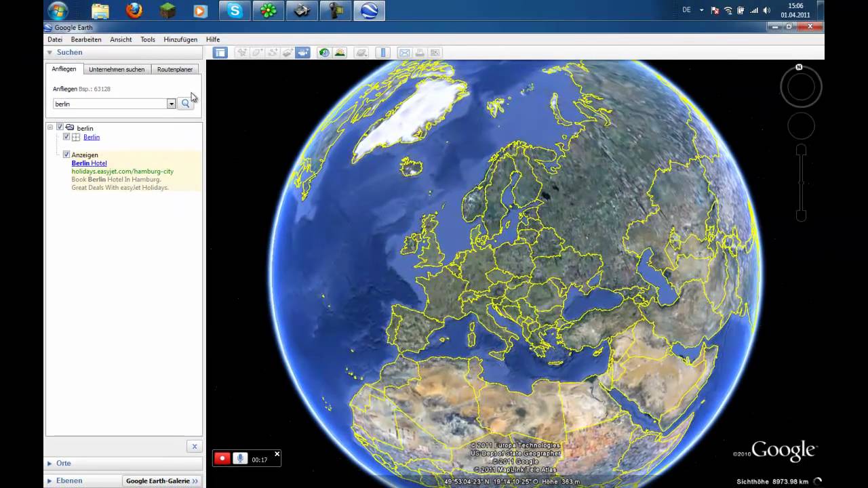Open the search history dropdown arrow
Image resolution: width=868 pixels, height=488 pixels.
coord(171,104)
